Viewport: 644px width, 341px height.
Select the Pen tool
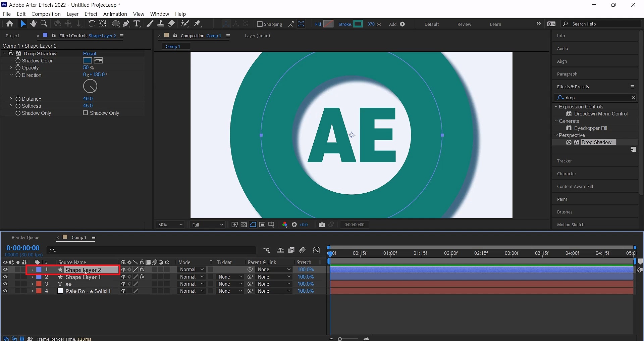(x=126, y=23)
